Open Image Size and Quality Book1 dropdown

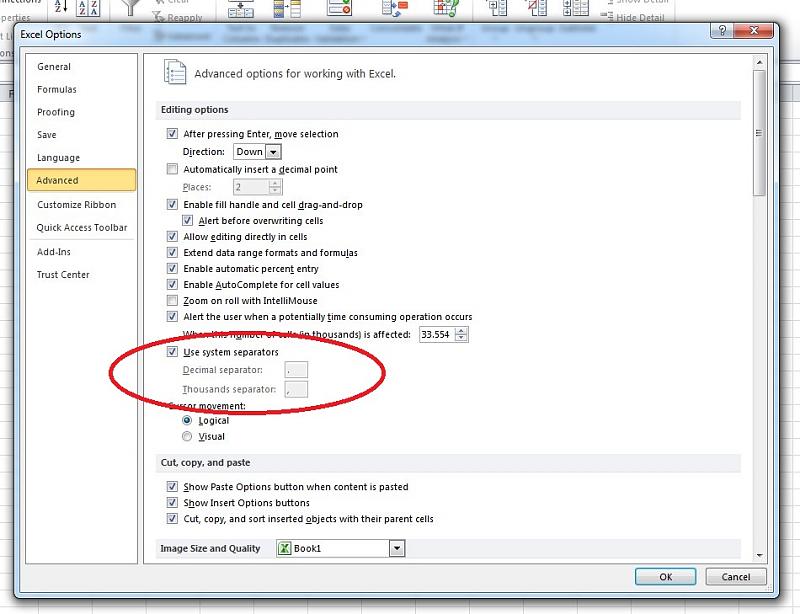(397, 549)
